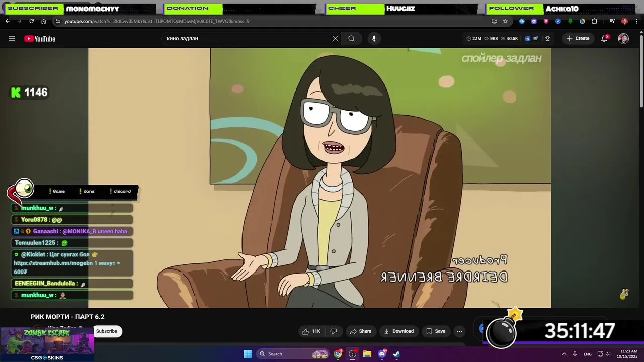Dislike this video

pyautogui.click(x=333, y=331)
